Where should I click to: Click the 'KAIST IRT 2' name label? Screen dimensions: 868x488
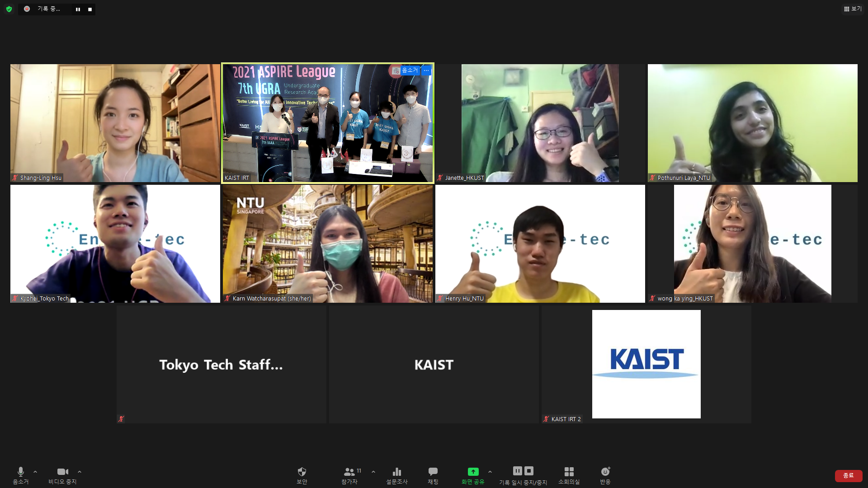(566, 419)
